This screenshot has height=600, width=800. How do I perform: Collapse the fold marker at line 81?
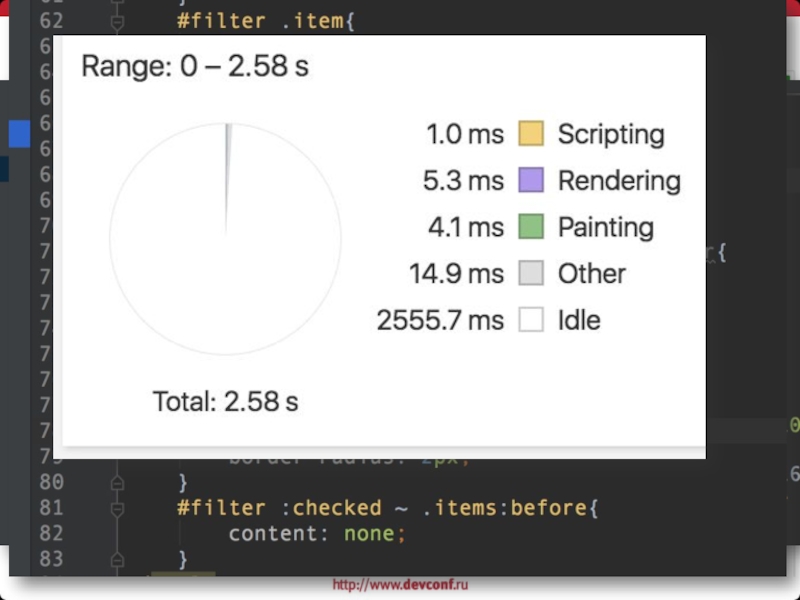(x=117, y=508)
